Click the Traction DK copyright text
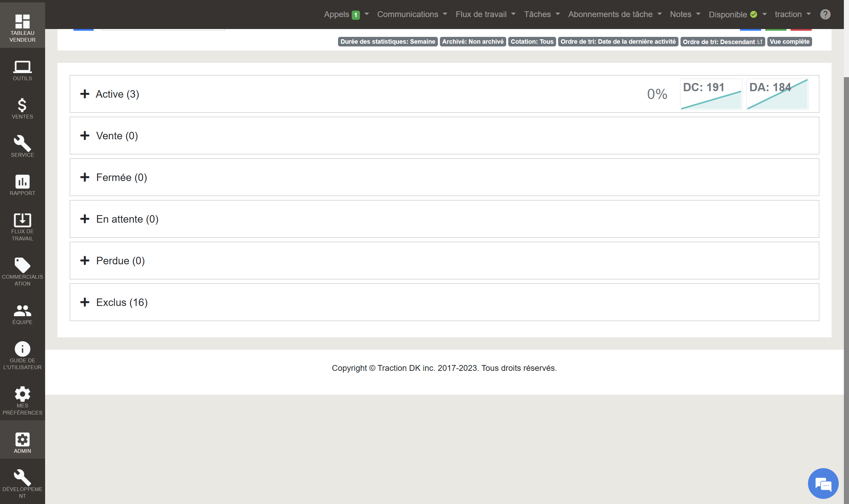This screenshot has width=849, height=504. (444, 368)
